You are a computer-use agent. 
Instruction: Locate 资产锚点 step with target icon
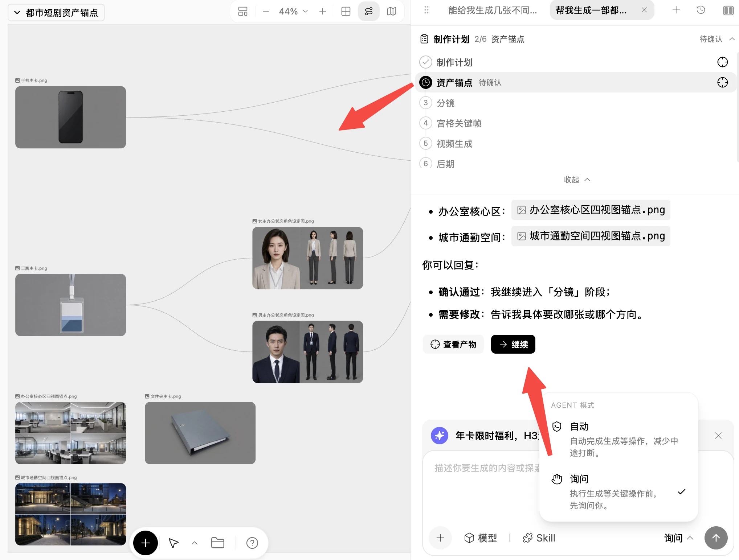pos(722,82)
